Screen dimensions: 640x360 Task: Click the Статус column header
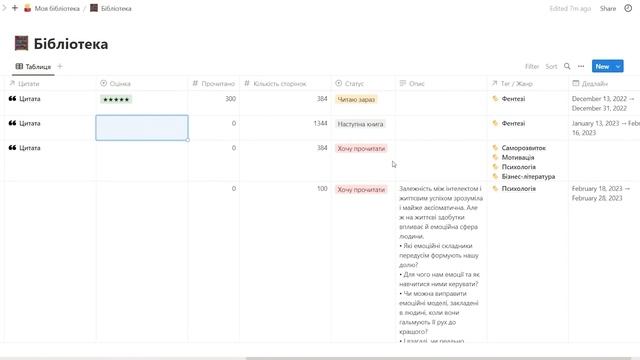349,83
